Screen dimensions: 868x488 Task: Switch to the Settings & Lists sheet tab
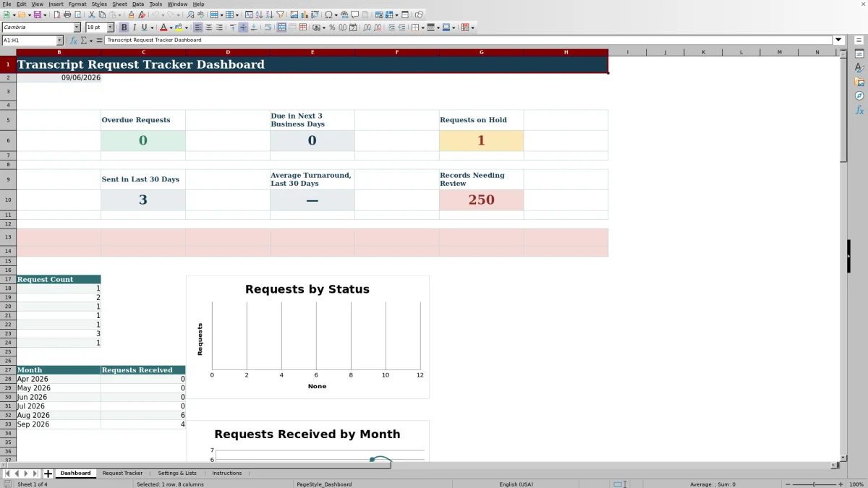(177, 474)
